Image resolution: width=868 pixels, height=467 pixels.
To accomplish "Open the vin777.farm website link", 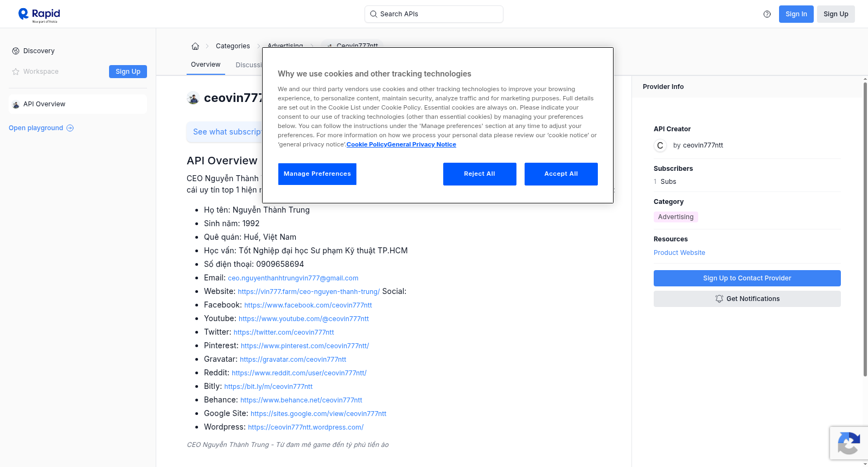I will click(309, 292).
